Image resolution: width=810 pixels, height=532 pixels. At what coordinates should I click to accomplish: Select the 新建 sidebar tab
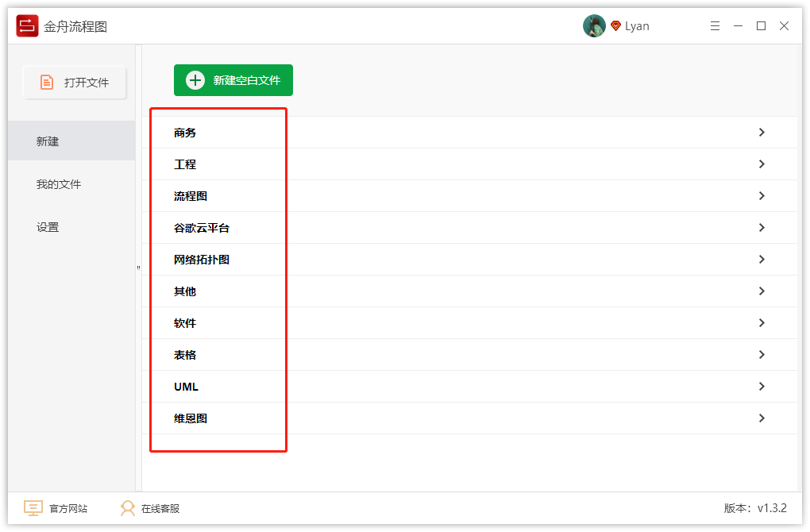tap(71, 141)
